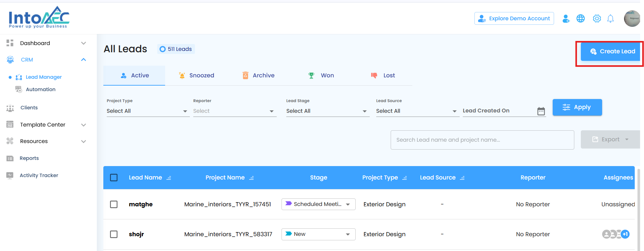
Task: Open the Project Type filter dropdown
Action: point(148,111)
